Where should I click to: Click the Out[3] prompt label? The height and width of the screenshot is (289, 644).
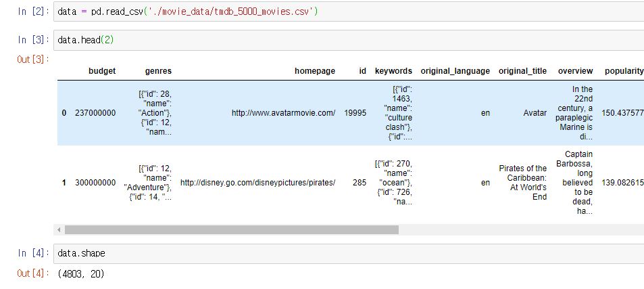point(33,60)
